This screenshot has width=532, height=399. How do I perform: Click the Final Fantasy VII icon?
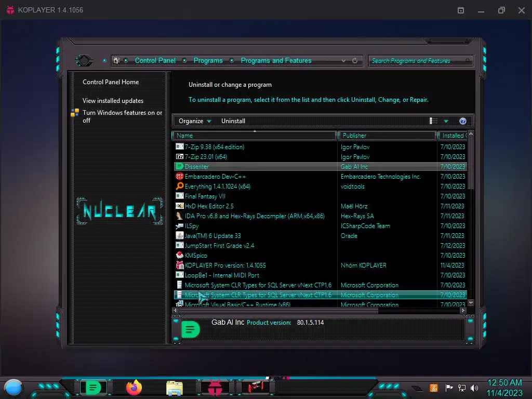pyautogui.click(x=179, y=196)
